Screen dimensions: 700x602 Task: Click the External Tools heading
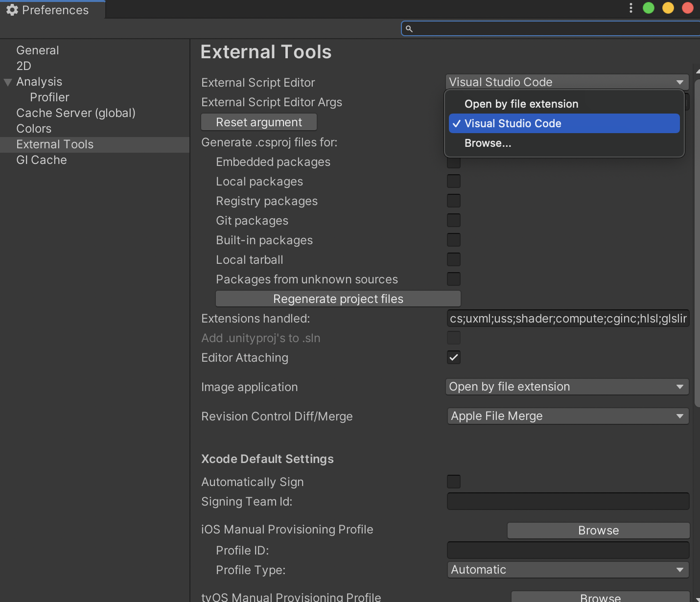(x=266, y=52)
